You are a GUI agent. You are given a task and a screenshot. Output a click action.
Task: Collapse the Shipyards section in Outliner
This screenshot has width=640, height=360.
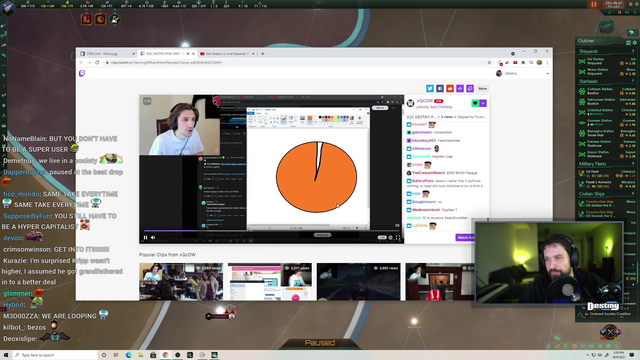pyautogui.click(x=607, y=51)
